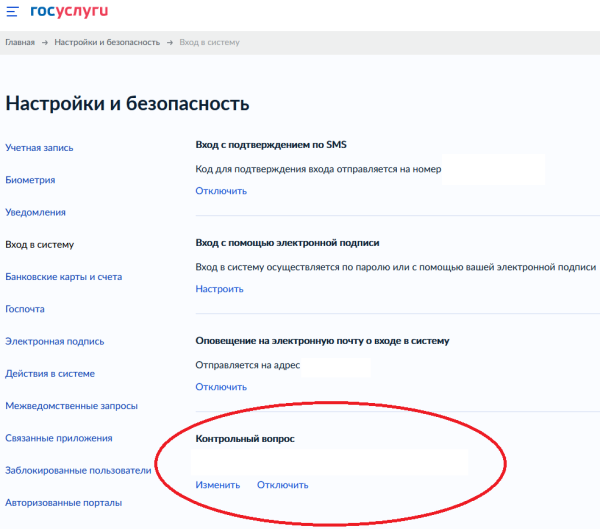
Task: Click text Отправляется на адрес
Action: 248,365
